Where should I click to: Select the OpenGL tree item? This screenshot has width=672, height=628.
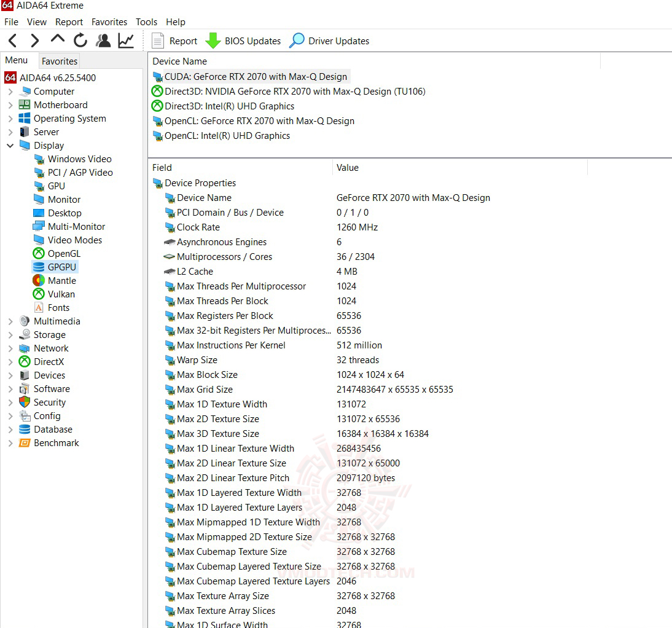point(57,254)
